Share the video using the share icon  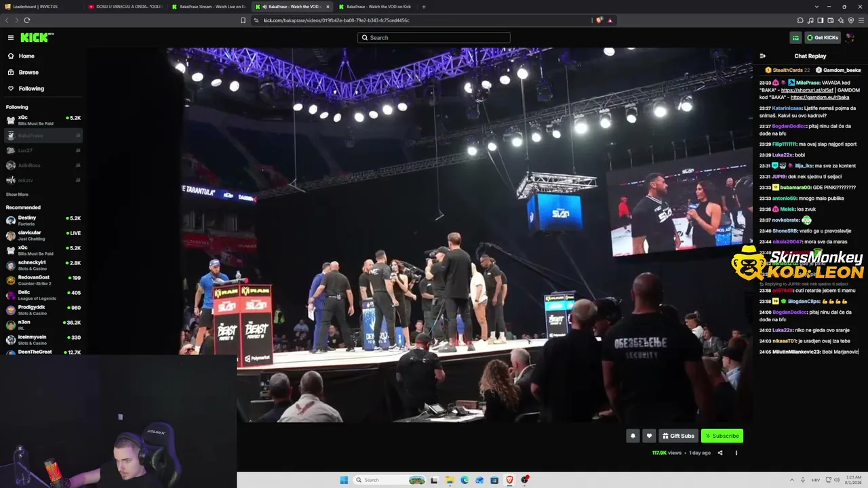(x=720, y=453)
